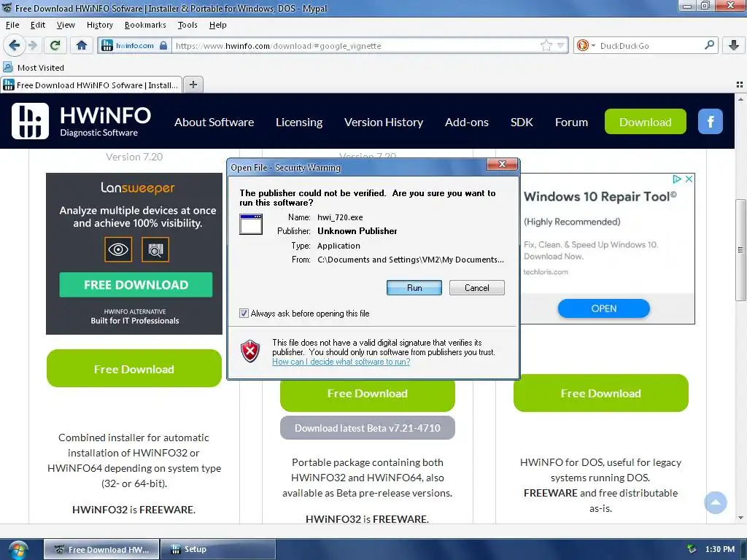This screenshot has width=747, height=560.
Task: Switch to the Setup taskbar button
Action: [x=217, y=549]
